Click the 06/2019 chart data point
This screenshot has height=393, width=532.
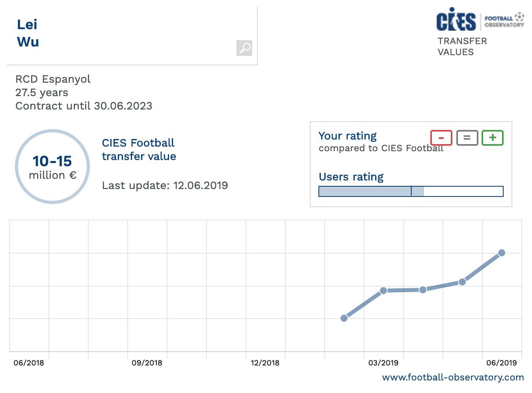(501, 253)
